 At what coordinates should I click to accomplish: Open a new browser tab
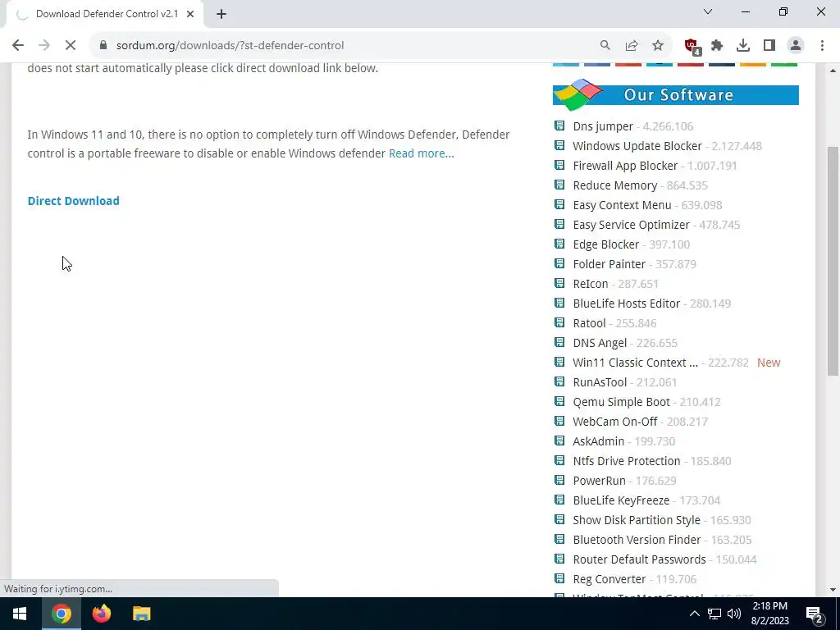pyautogui.click(x=221, y=14)
